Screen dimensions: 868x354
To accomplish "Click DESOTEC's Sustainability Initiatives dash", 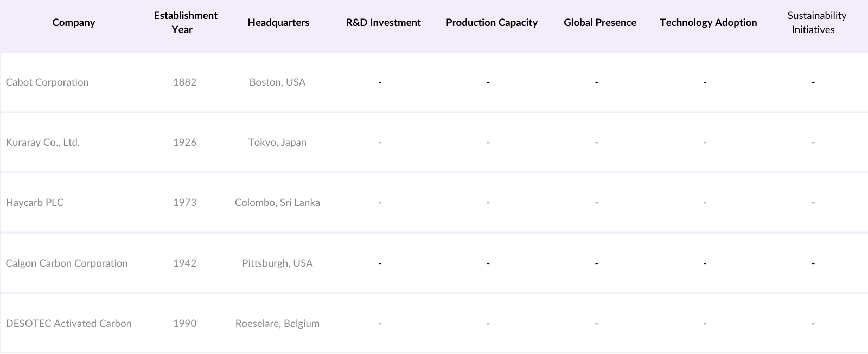I will pos(813,324).
